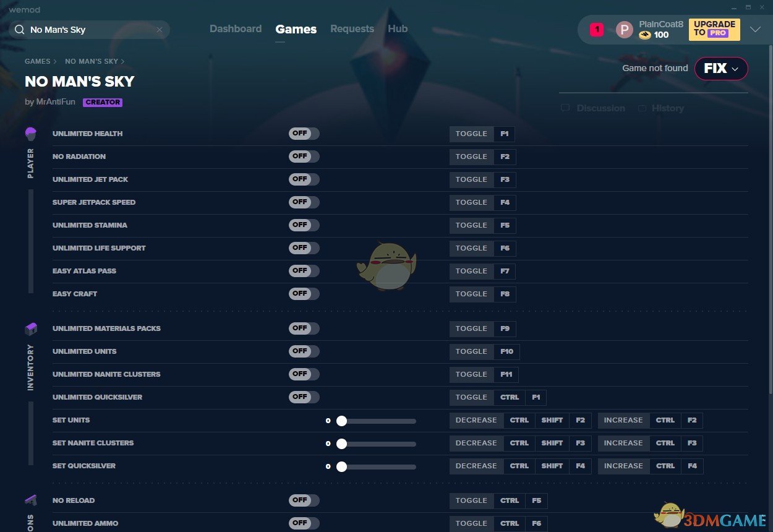773x532 pixels.
Task: Turn on Unlimited Ammo
Action: point(304,523)
